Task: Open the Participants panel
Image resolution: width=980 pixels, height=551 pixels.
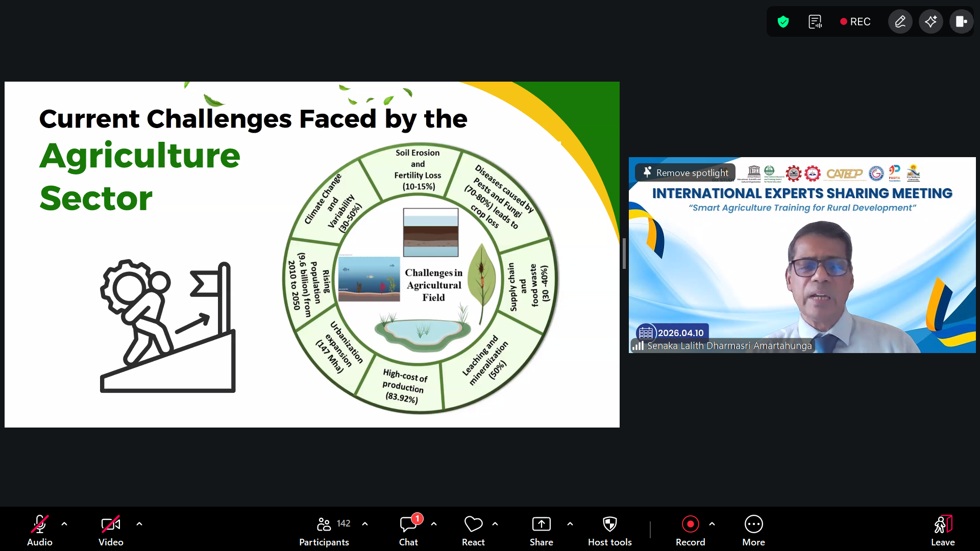Action: [x=324, y=531]
